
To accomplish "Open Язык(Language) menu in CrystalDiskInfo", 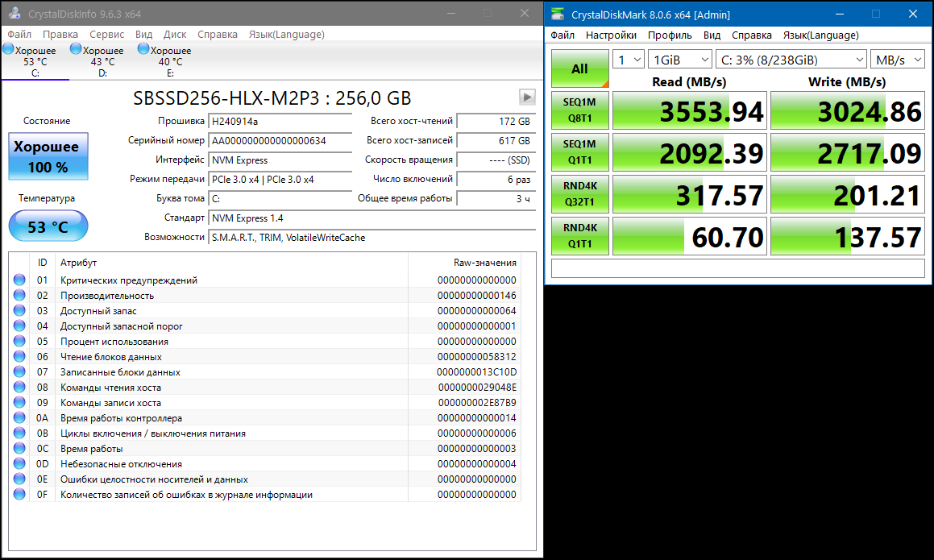I will [287, 35].
